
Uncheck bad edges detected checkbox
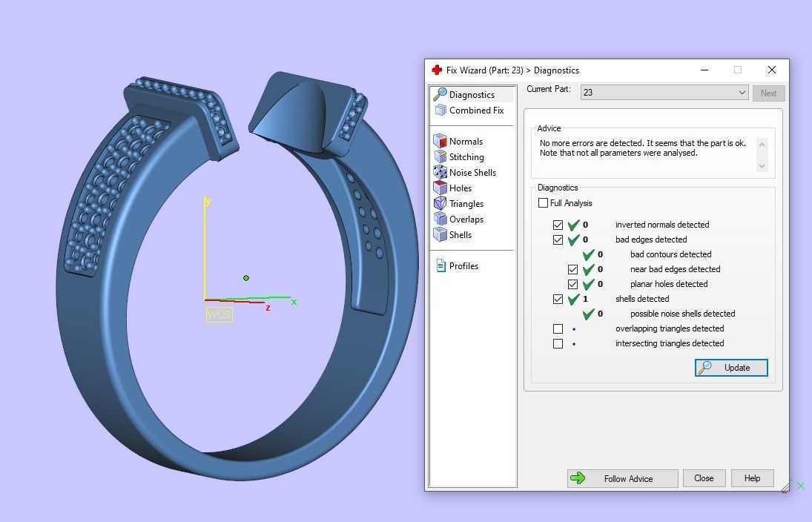pyautogui.click(x=558, y=239)
